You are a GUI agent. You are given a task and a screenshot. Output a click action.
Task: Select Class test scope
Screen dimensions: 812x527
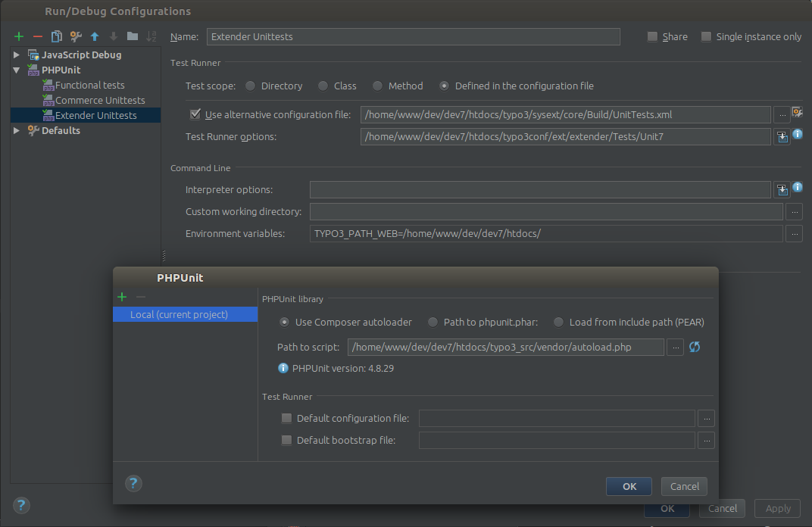(323, 86)
